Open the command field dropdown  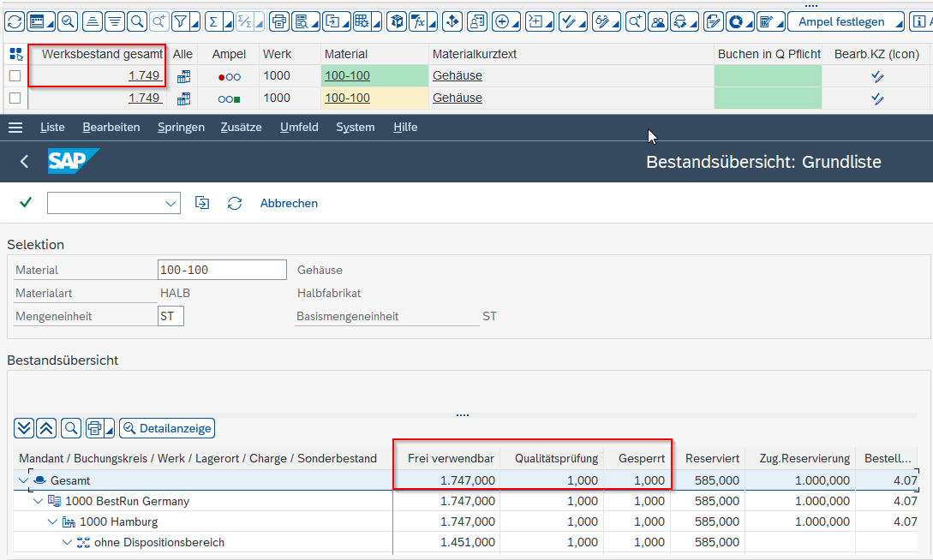pyautogui.click(x=170, y=203)
